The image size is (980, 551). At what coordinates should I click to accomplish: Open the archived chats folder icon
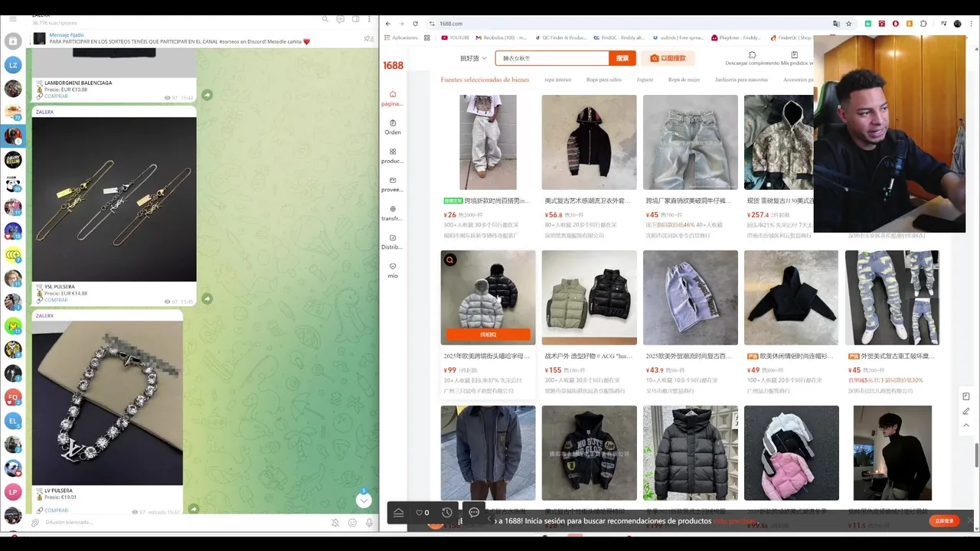12,41
